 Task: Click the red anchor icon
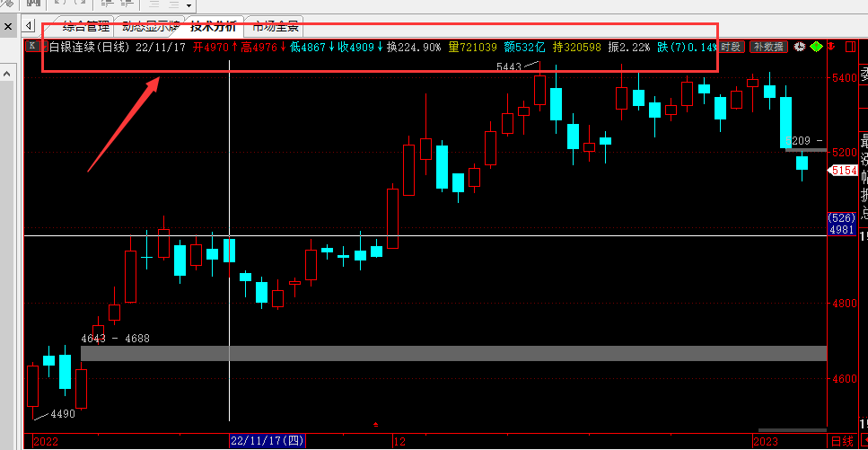[833, 47]
